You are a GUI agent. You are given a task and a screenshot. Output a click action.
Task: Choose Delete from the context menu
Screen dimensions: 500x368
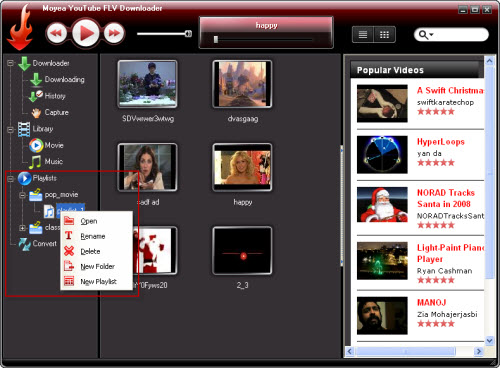96,251
